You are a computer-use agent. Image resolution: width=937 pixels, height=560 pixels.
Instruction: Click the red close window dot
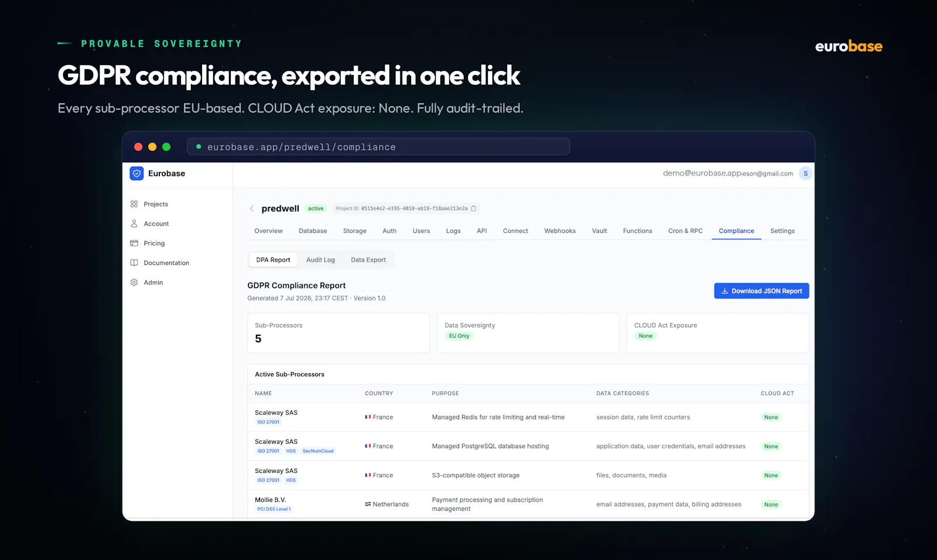coord(138,147)
